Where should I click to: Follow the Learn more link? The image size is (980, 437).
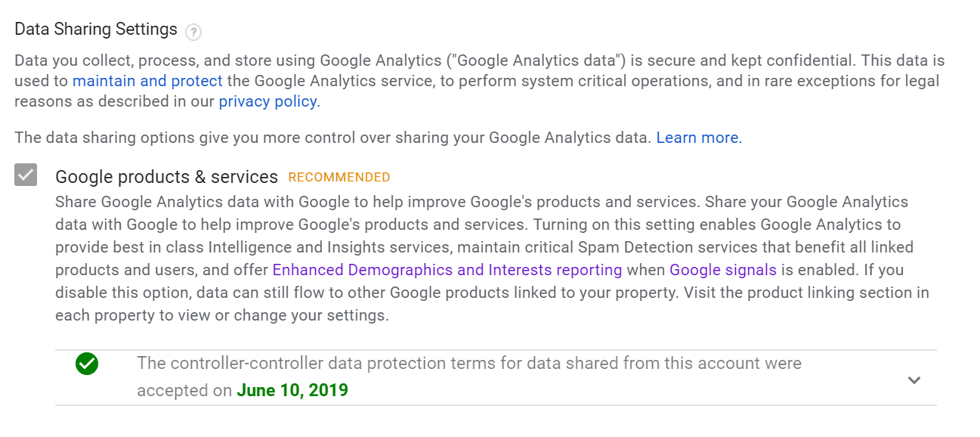click(699, 138)
